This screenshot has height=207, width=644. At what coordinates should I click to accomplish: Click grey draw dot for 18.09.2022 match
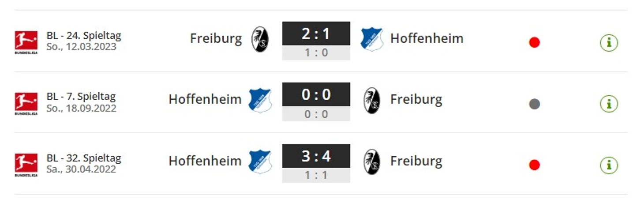(x=534, y=104)
